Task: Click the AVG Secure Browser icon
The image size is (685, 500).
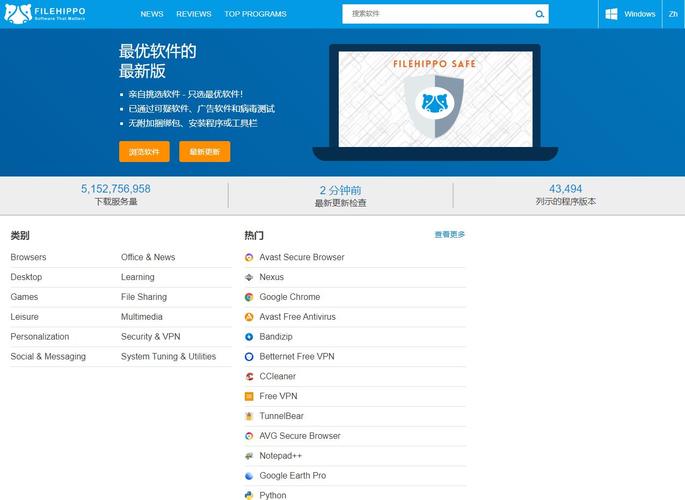Action: click(249, 436)
